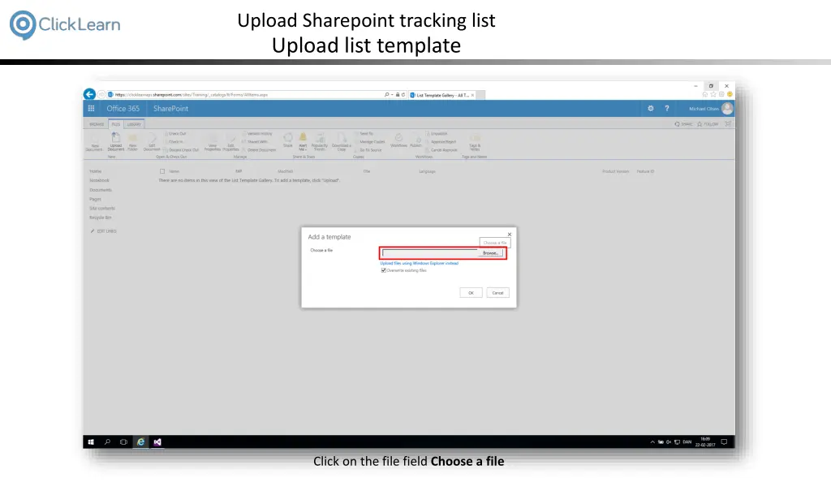831x504 pixels.
Task: Click the Michael Olsen profile picture
Action: (727, 109)
